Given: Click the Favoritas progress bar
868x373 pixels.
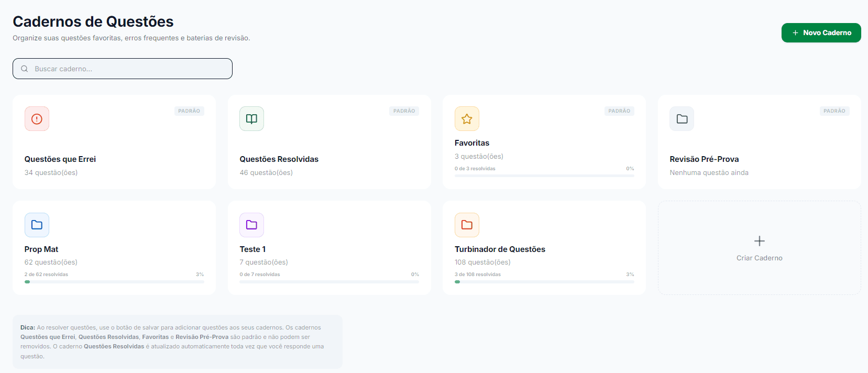Looking at the screenshot, I should click(x=544, y=175).
